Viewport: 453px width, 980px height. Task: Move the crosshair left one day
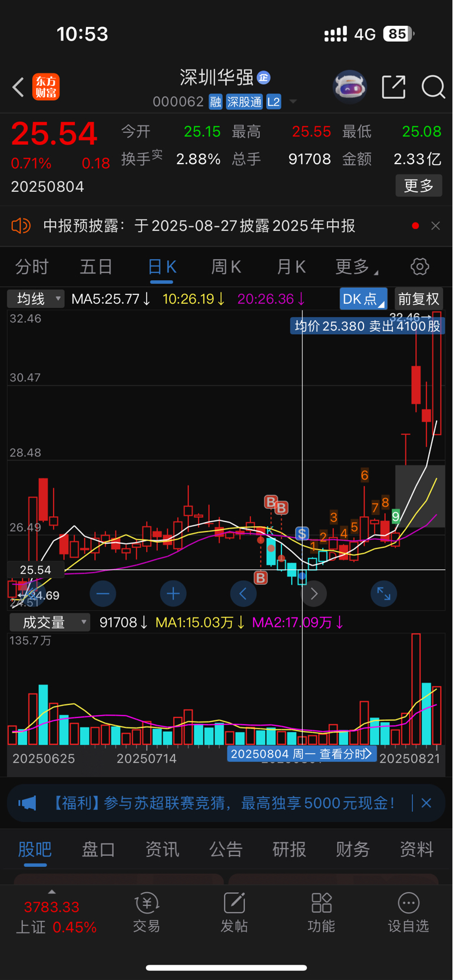(x=243, y=594)
